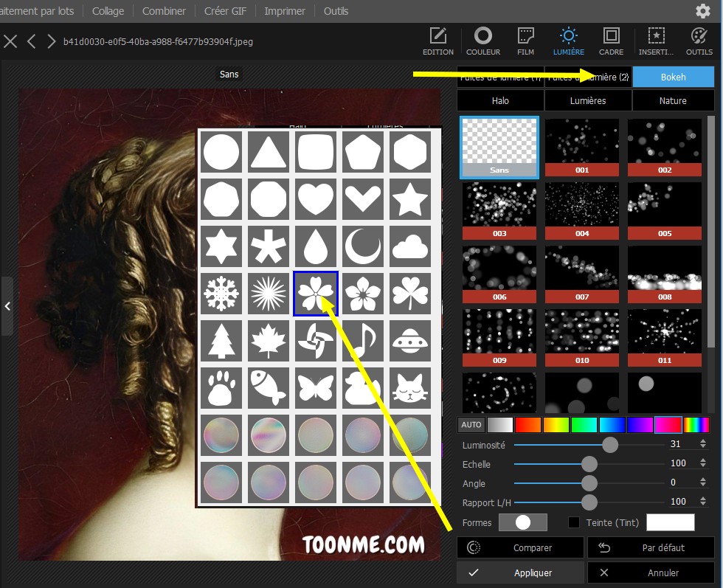Select the rainbow spectrum color swatch
This screenshot has width=723, height=588.
[x=696, y=425]
